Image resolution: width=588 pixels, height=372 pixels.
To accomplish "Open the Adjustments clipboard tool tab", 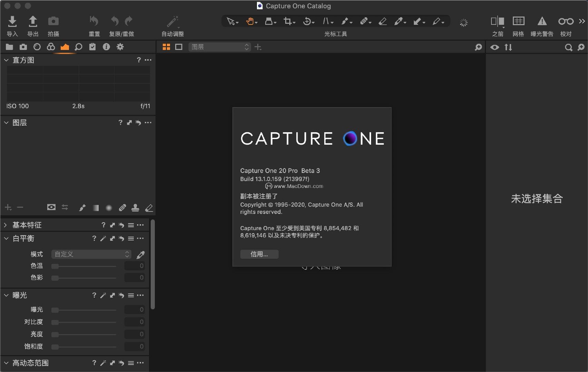I will pos(92,47).
